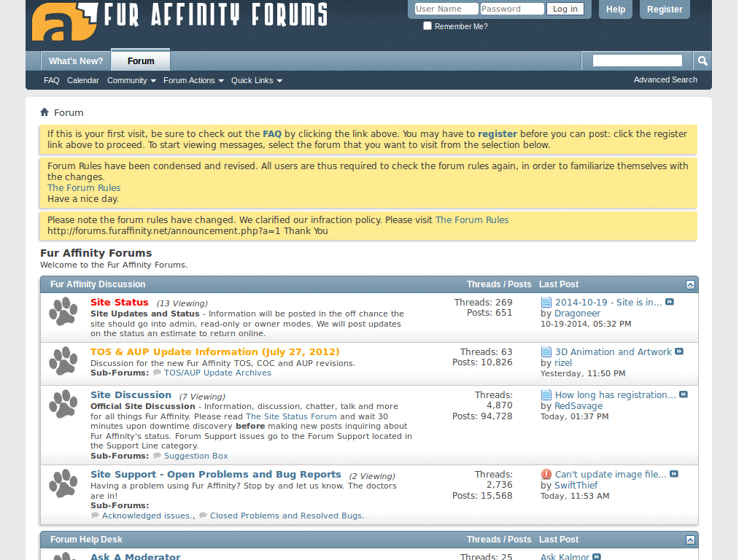This screenshot has height=560, width=747.
Task: Go to last post arrow for 2014-10-19 thread
Action: click(670, 302)
